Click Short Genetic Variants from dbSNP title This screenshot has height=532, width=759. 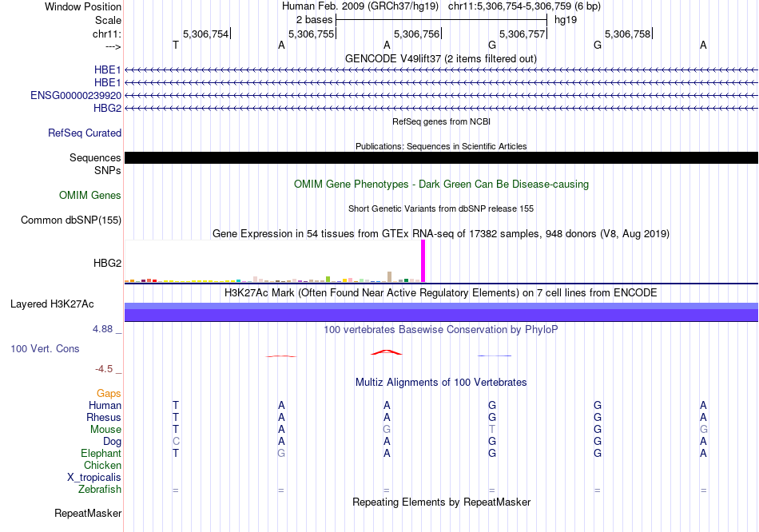[x=441, y=208]
